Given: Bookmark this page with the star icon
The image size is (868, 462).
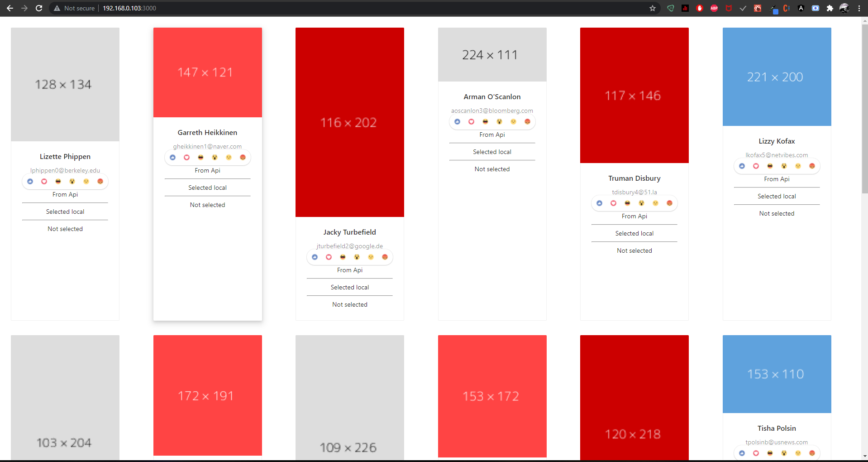Looking at the screenshot, I should (653, 8).
